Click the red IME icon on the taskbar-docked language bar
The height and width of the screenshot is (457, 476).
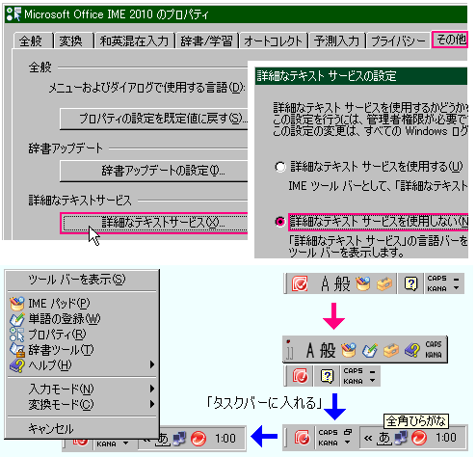coord(302,438)
